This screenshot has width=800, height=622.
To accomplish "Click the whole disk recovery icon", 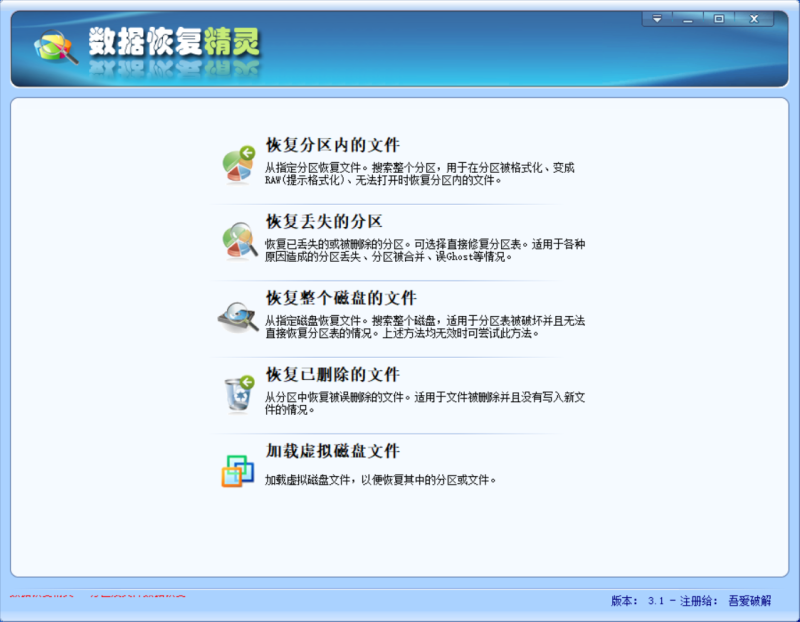I will click(238, 317).
